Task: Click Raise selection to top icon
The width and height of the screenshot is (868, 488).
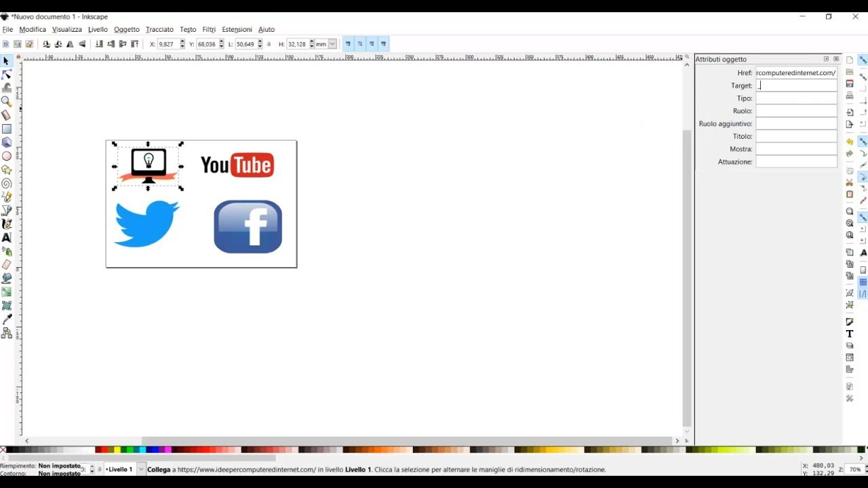Action: 134,44
